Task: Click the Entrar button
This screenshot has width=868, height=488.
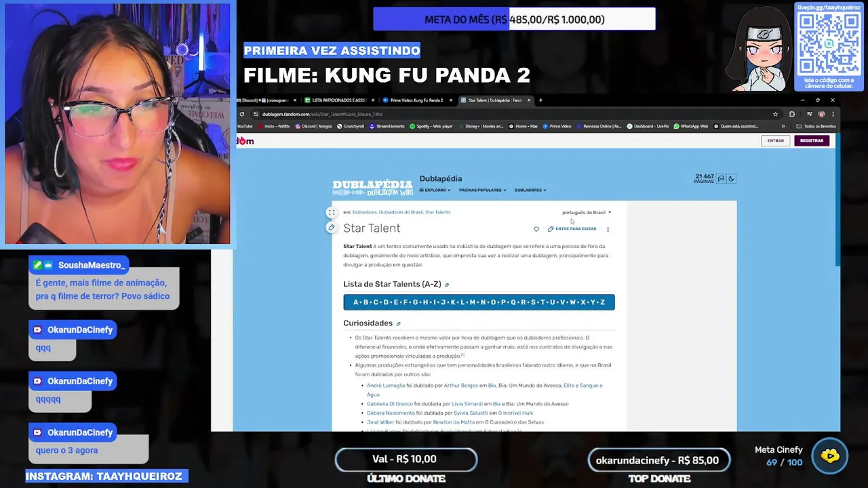Action: click(x=775, y=141)
